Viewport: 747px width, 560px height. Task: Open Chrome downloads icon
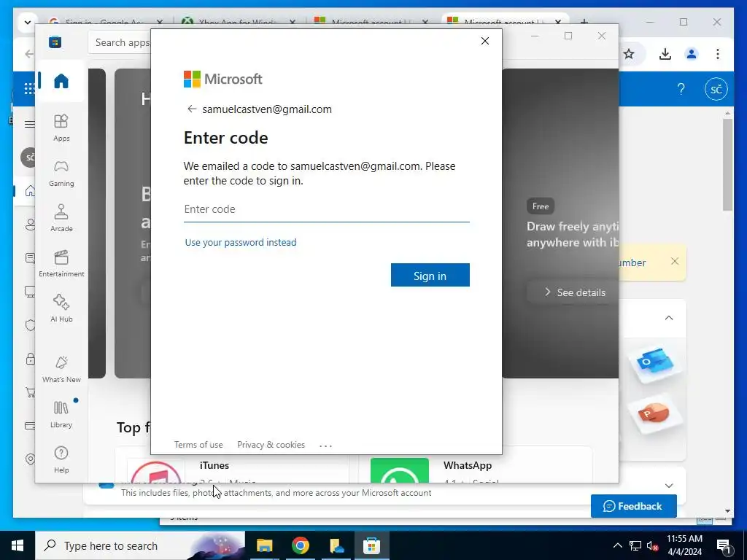click(665, 54)
